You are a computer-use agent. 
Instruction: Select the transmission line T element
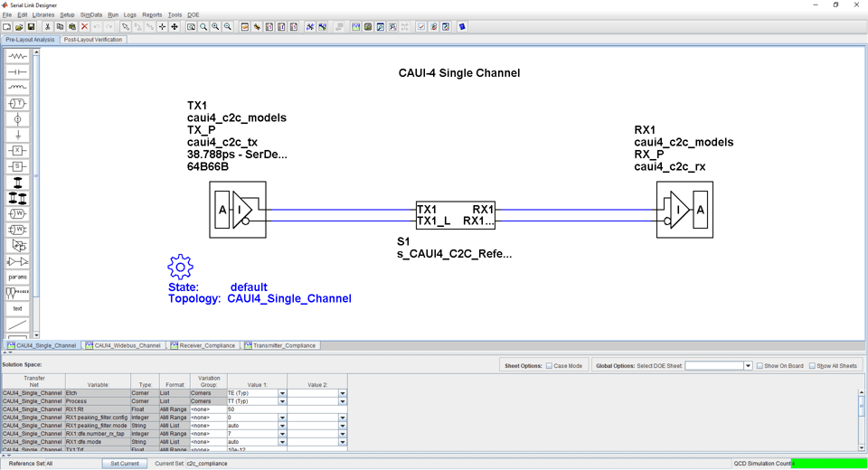[18, 104]
